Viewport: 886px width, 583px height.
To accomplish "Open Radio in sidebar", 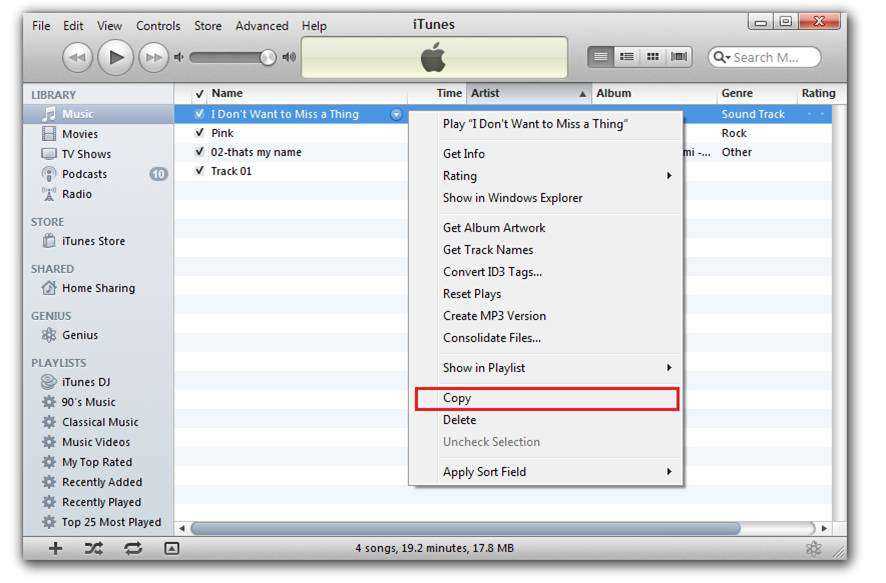I will point(98,194).
